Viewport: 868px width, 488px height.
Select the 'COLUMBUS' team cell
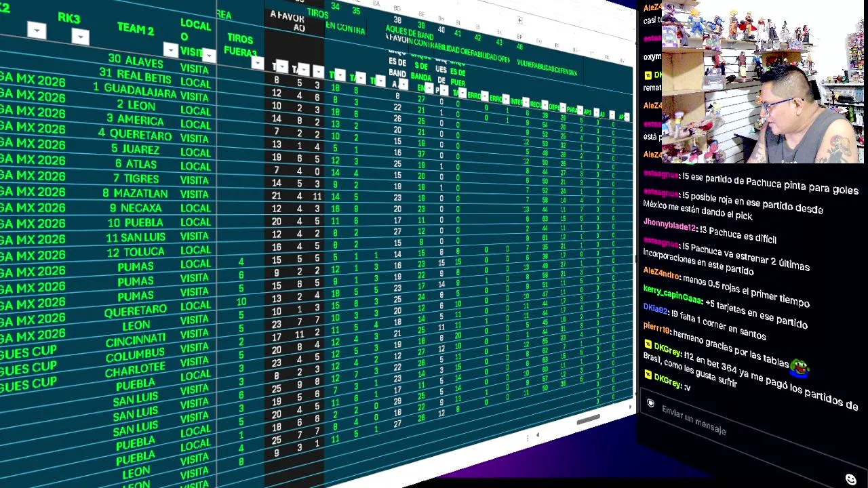click(135, 355)
